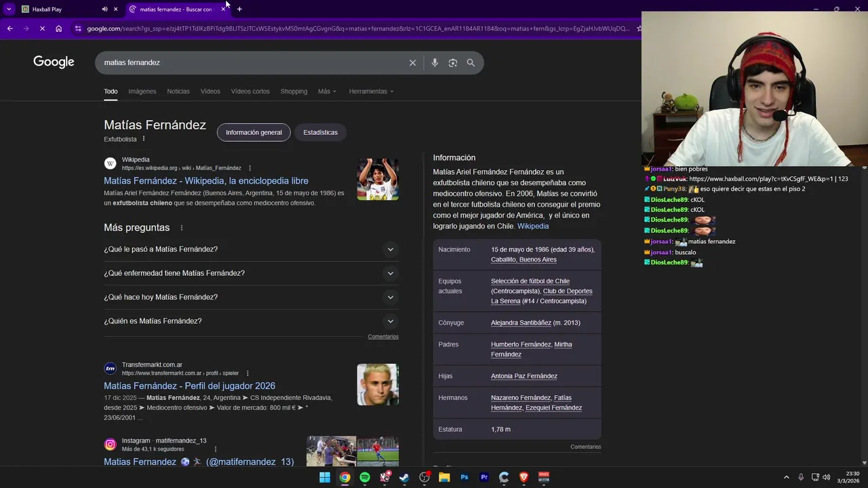The height and width of the screenshot is (488, 868).
Task: Open Matías Fernández Wikipedia result link
Action: coord(206,181)
